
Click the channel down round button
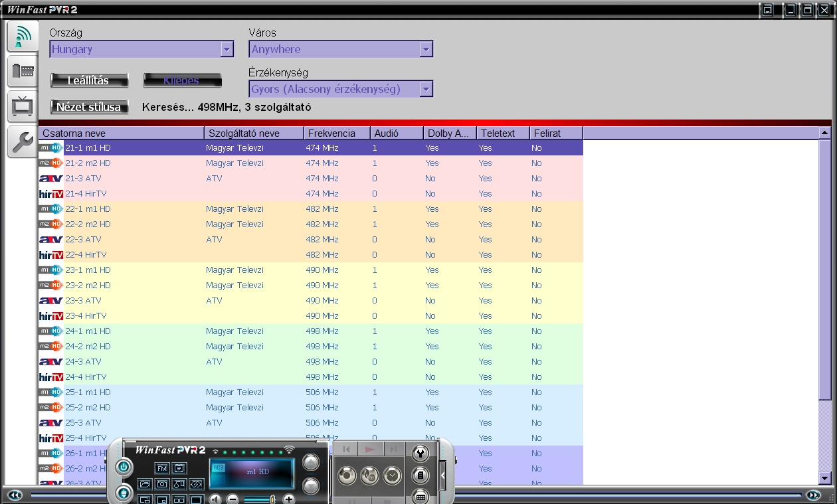click(x=311, y=486)
